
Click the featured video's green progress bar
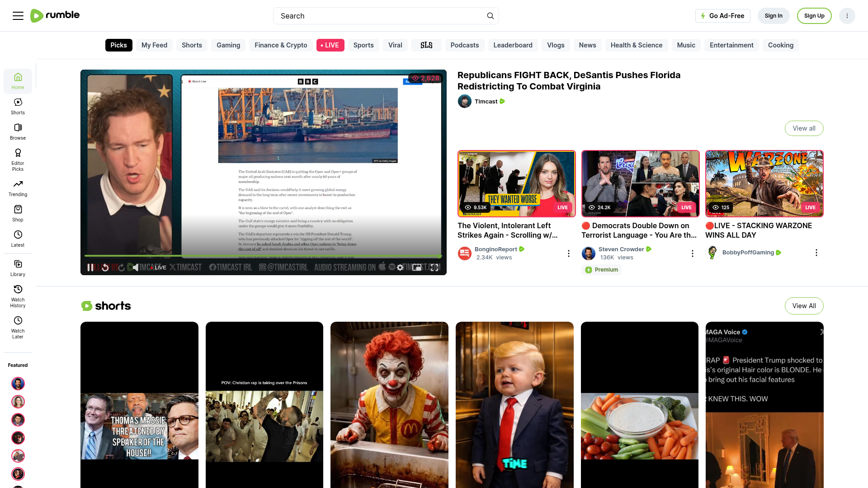click(263, 256)
